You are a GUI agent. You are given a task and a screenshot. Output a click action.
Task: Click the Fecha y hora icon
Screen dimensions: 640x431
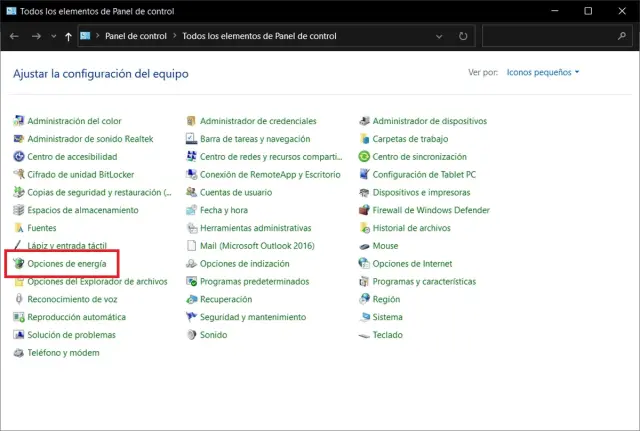[192, 210]
